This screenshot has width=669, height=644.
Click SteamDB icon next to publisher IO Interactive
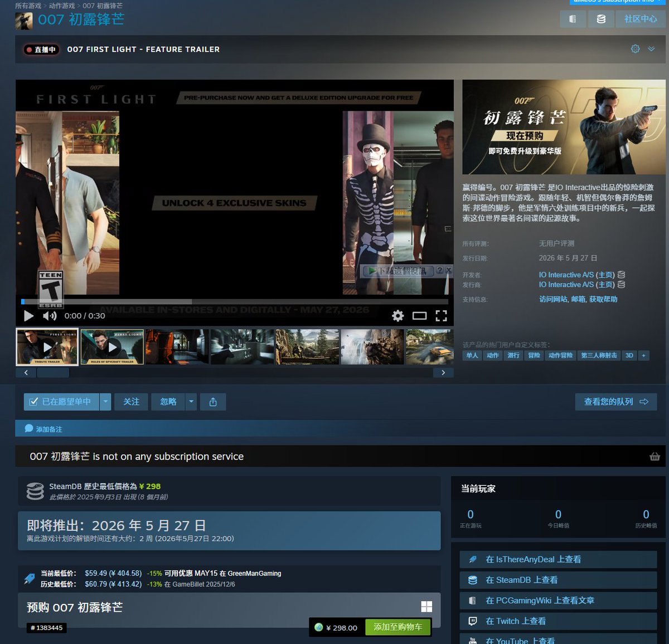(x=621, y=285)
